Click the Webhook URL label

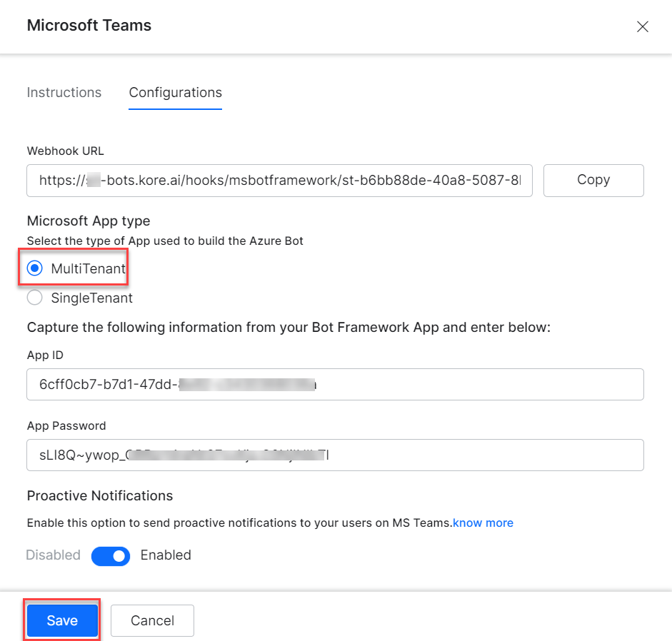(x=65, y=151)
